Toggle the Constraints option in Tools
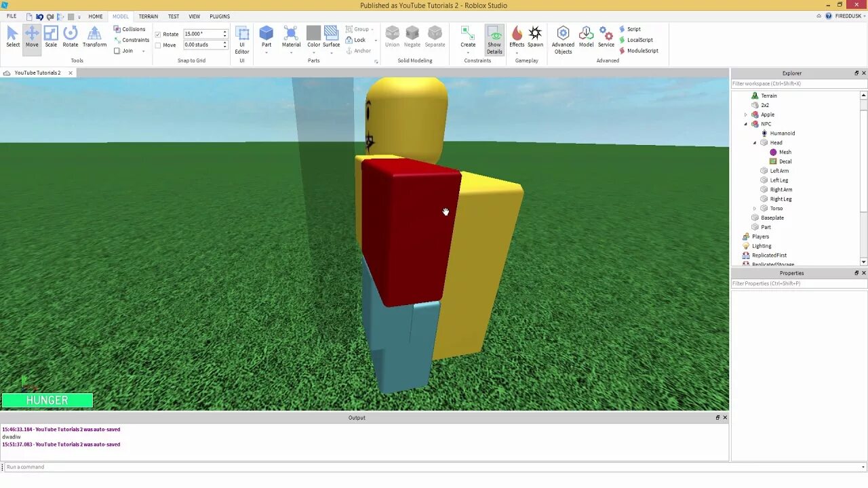 click(131, 40)
